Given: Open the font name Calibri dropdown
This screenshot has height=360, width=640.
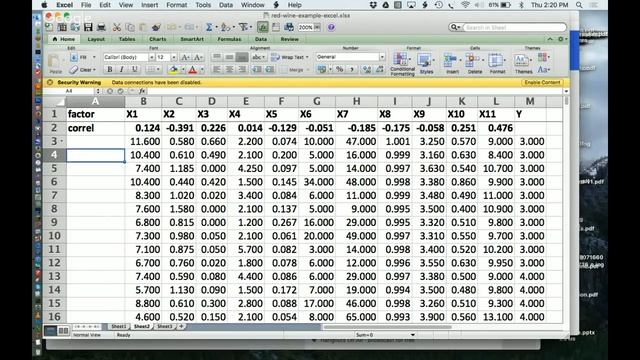Looking at the screenshot, I should point(151,57).
